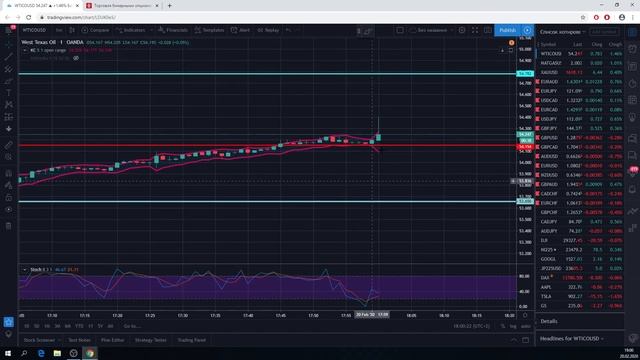The height and width of the screenshot is (360, 640).
Task: Toggle auto scale mode
Action: (526, 326)
